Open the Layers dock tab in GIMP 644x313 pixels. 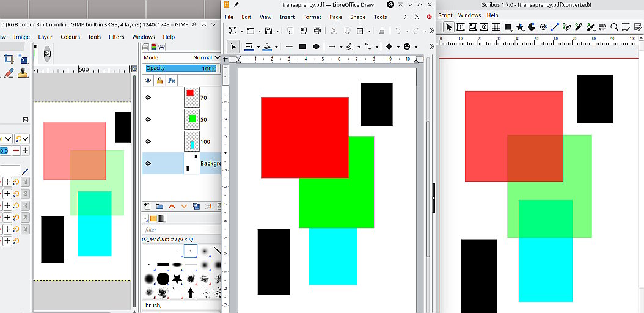pyautogui.click(x=145, y=47)
